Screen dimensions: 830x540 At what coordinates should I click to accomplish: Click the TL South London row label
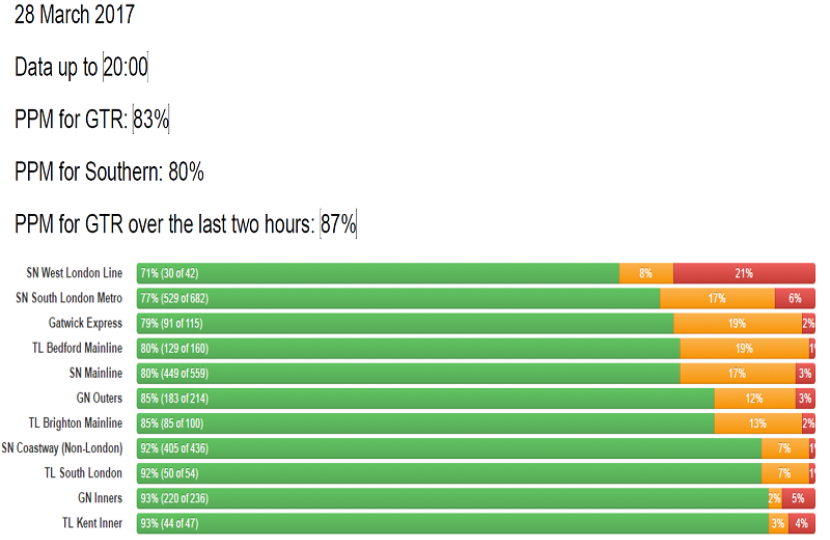pyautogui.click(x=84, y=473)
